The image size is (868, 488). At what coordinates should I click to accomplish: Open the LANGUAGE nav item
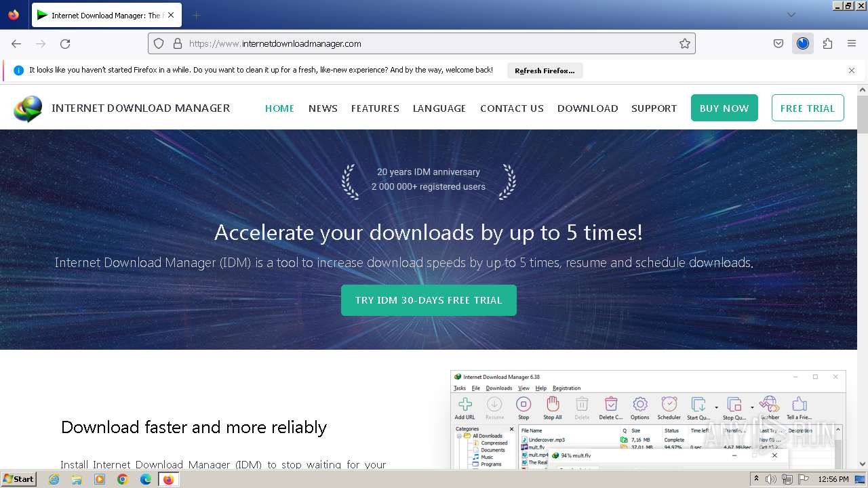tap(439, 108)
